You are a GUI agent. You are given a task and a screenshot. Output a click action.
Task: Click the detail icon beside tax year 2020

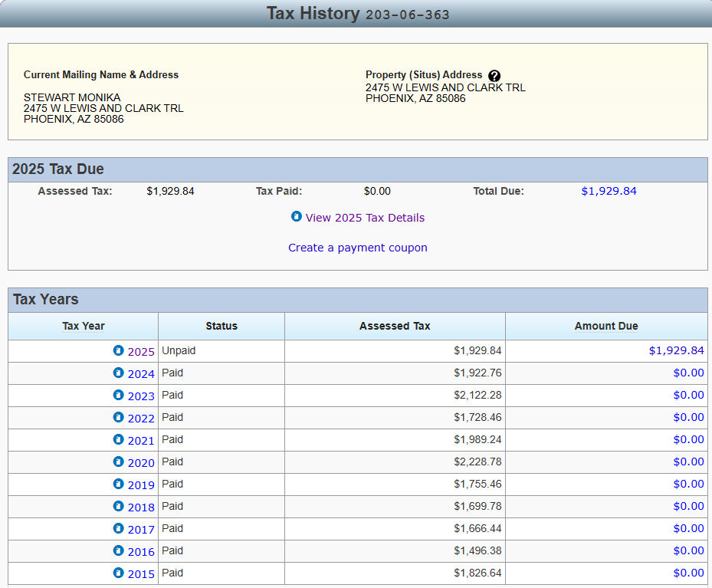click(x=118, y=462)
